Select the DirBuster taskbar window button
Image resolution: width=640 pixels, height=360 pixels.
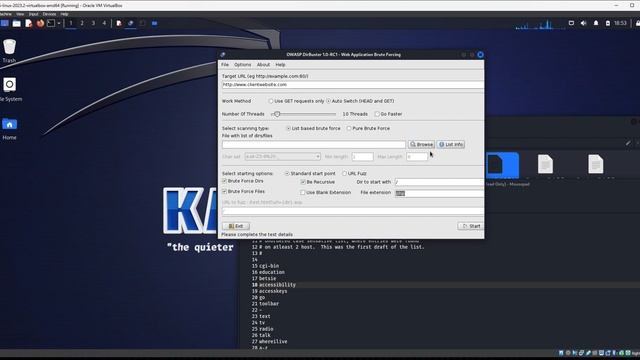pos(131,23)
